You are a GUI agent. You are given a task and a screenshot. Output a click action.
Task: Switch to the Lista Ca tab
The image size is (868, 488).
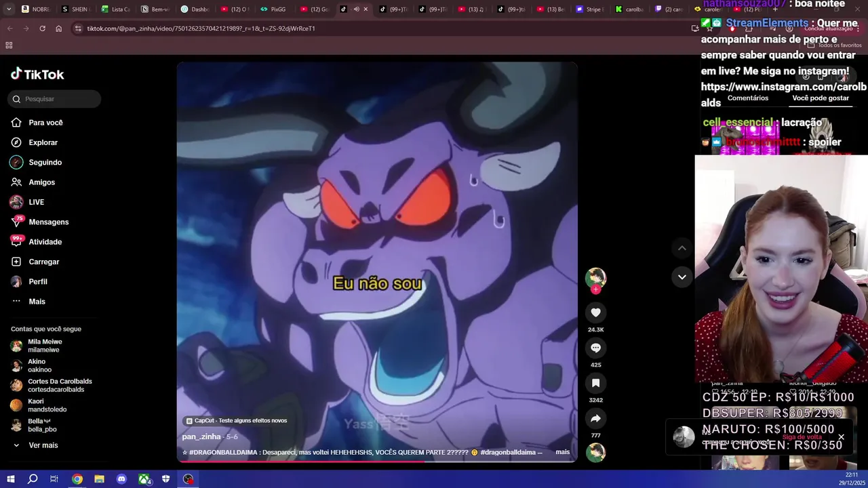(x=115, y=9)
